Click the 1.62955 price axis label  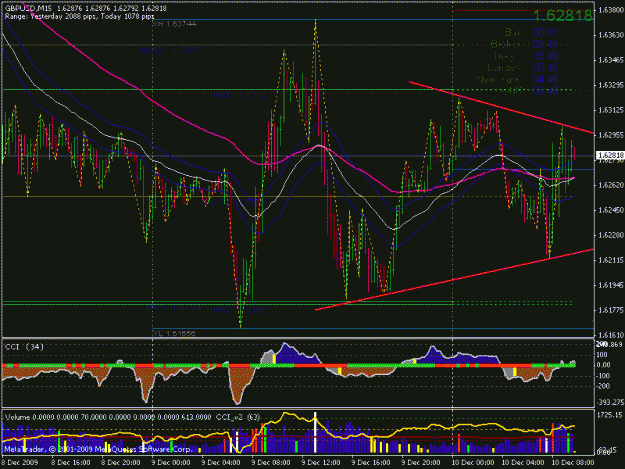pyautogui.click(x=610, y=135)
